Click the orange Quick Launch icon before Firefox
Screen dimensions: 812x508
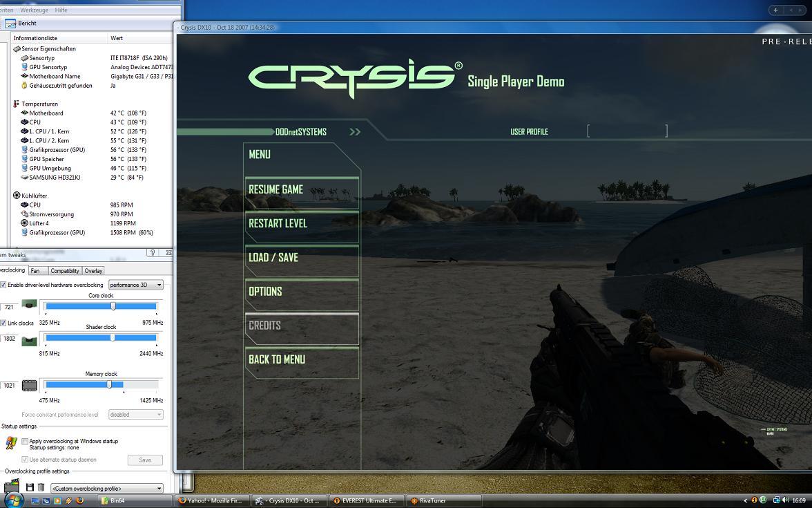[x=68, y=500]
